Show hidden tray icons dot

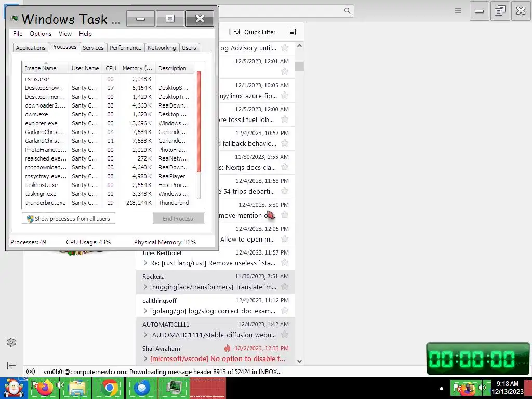point(441,389)
